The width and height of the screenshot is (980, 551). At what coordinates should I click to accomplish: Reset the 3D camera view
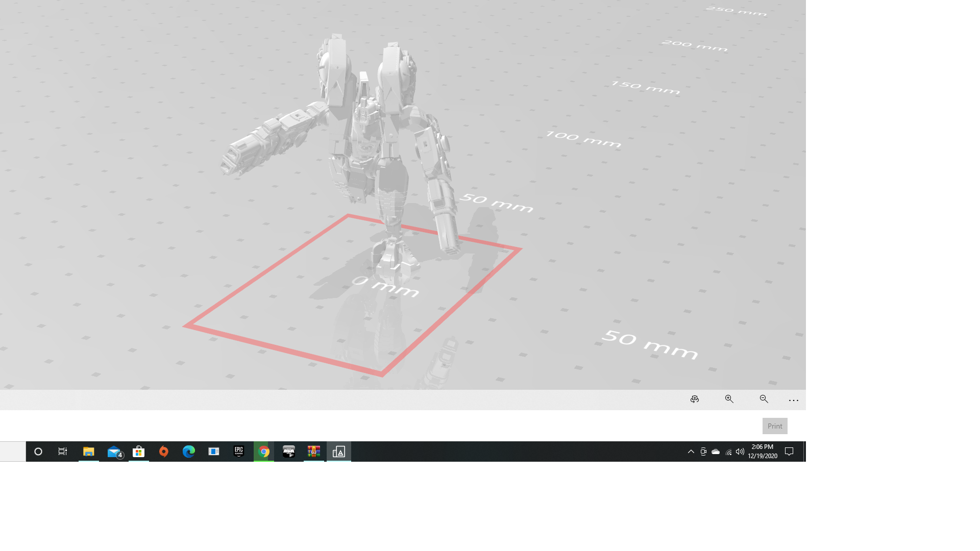point(694,399)
